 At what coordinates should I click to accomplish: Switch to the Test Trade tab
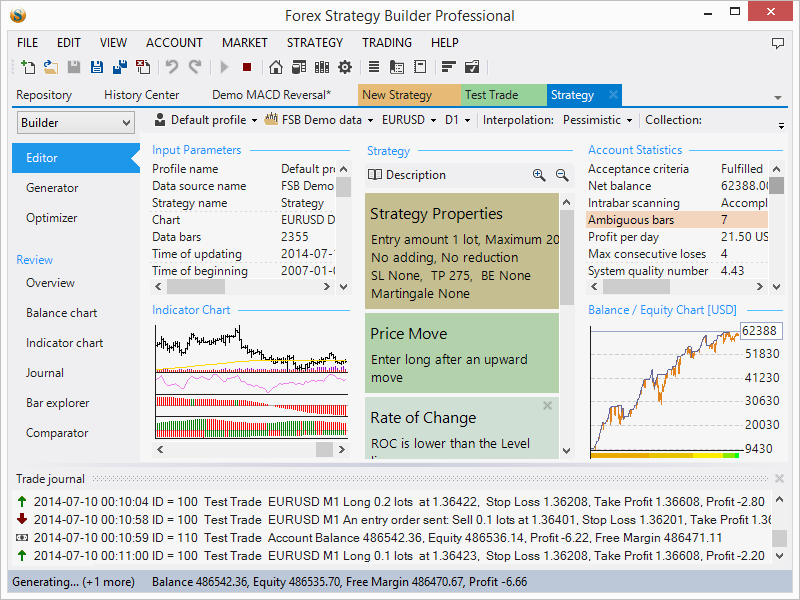tap(492, 95)
